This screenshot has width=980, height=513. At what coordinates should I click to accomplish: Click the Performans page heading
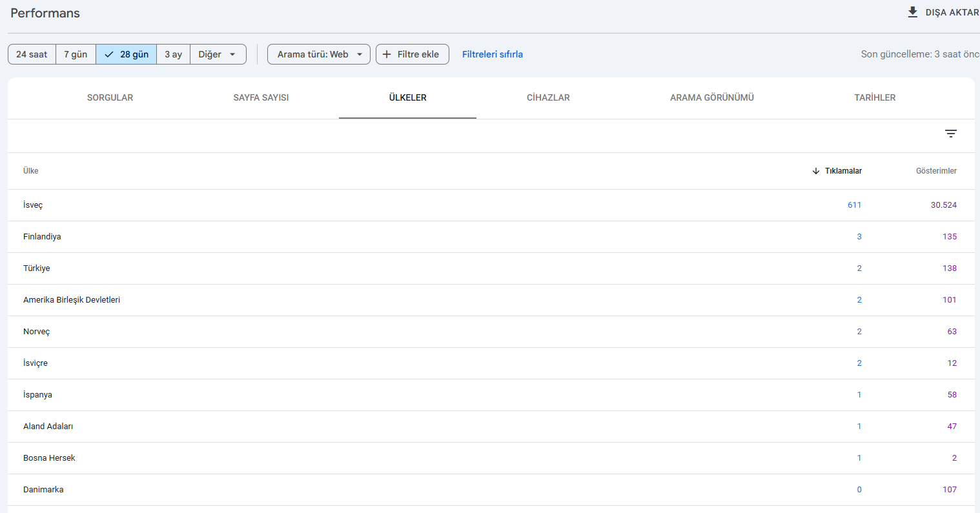tap(45, 13)
